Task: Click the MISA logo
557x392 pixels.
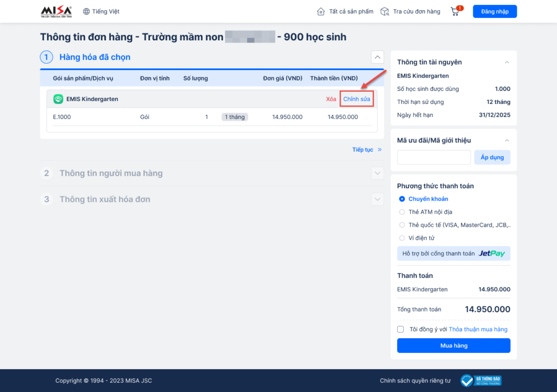Action: click(x=56, y=11)
